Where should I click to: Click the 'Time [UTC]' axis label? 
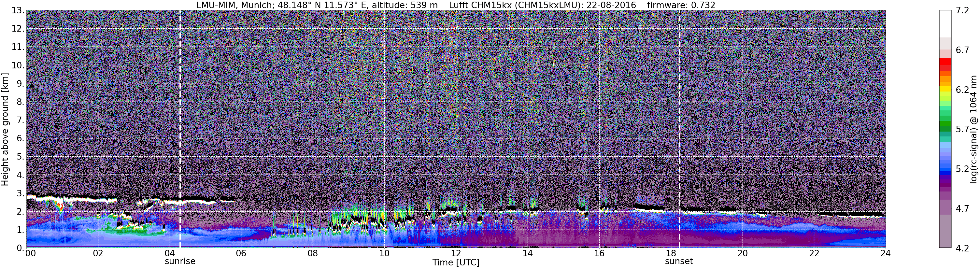[x=456, y=262]
